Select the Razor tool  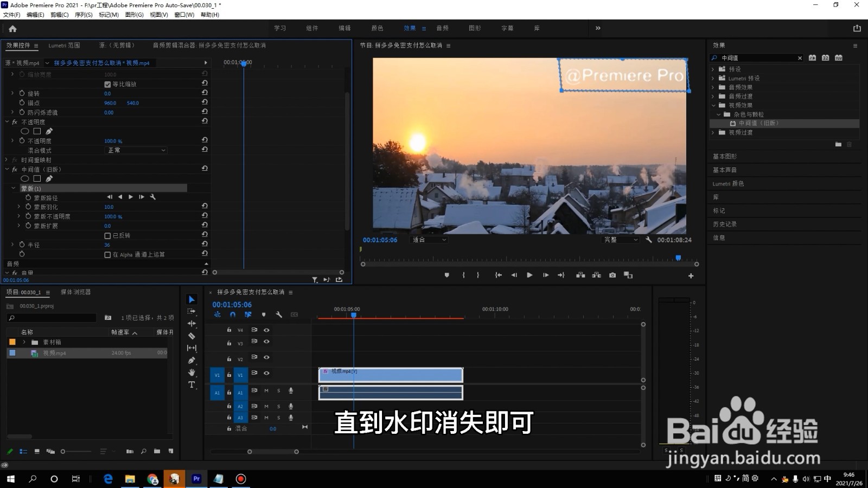(192, 336)
